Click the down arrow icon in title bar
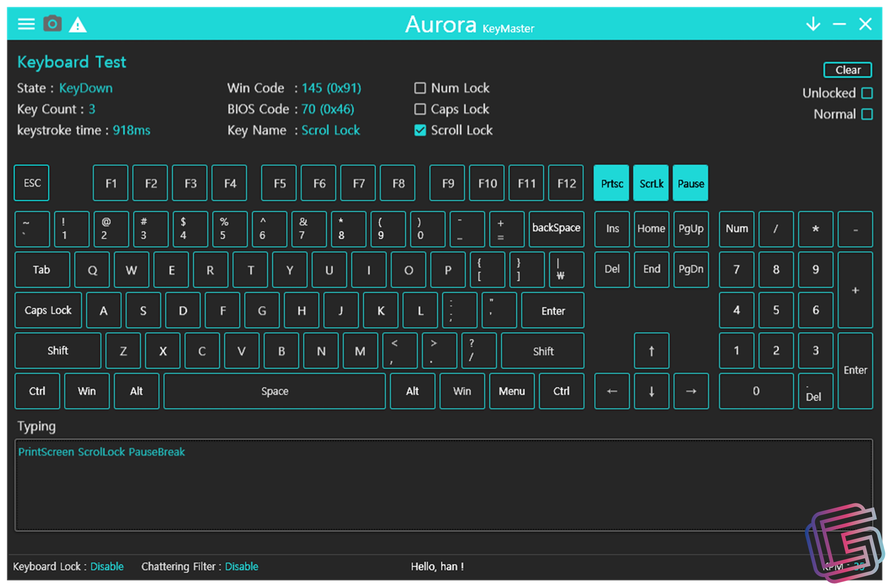 point(813,24)
